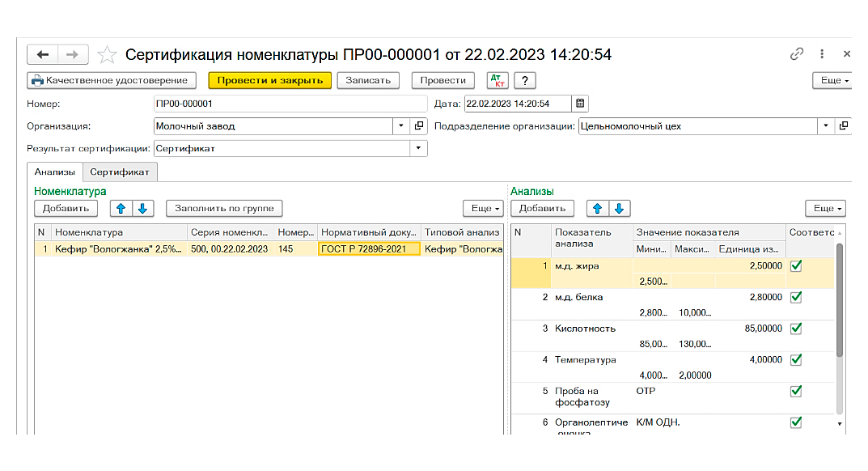The image size is (868, 471).
Task: Add a row via Добавить in Номенклатура
Action: (x=66, y=208)
